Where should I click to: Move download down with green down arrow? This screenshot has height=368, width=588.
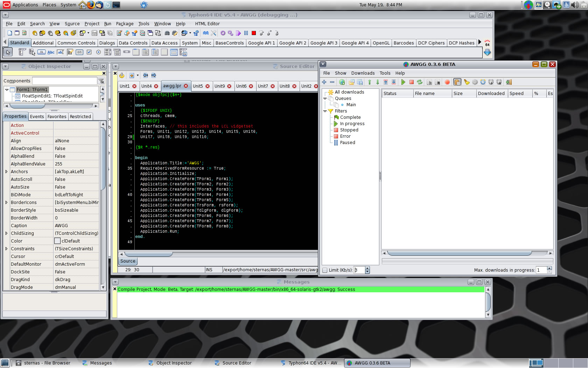coord(378,82)
